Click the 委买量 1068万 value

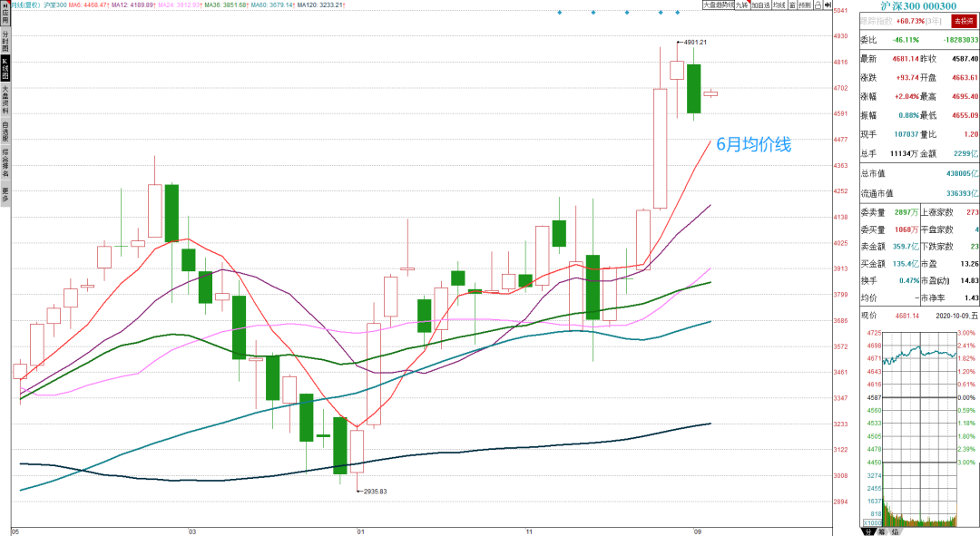point(906,229)
